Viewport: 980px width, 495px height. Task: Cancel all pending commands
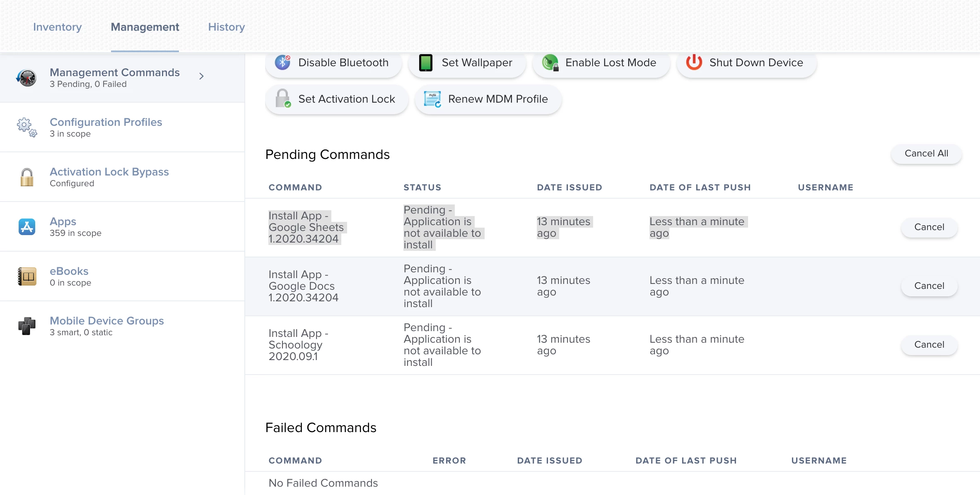coord(926,154)
